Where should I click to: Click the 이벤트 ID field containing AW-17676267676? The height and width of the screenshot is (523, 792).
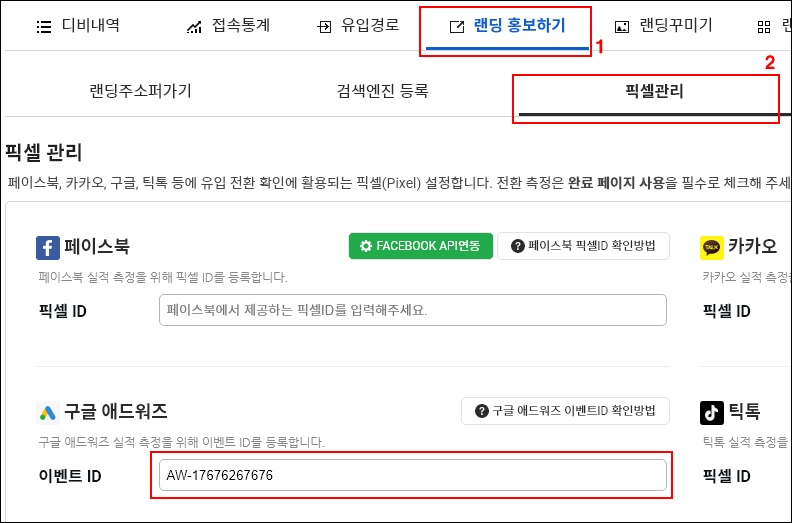(412, 475)
